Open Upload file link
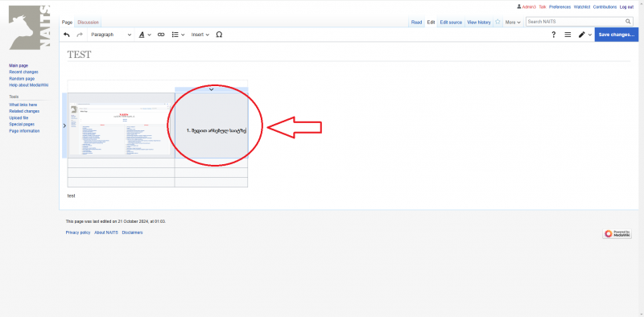This screenshot has height=317, width=644. (x=19, y=117)
